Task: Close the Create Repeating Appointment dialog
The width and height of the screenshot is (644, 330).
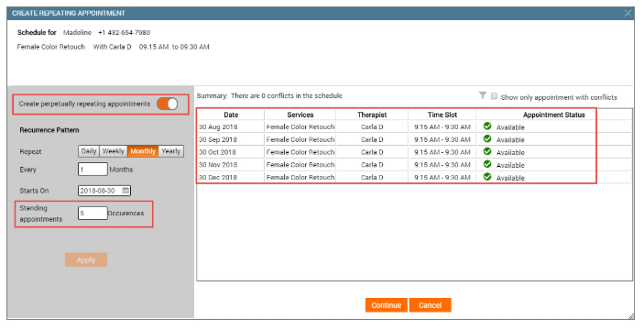Action: coord(628,13)
